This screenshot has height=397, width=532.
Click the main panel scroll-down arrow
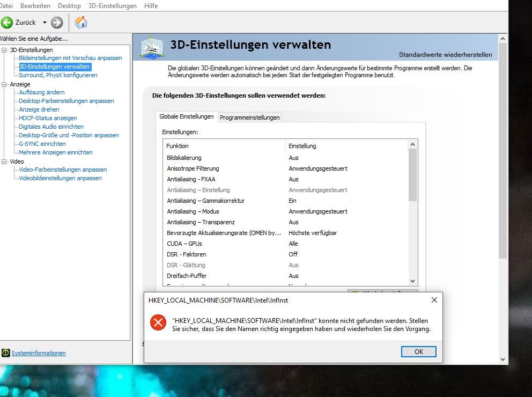pos(503,359)
